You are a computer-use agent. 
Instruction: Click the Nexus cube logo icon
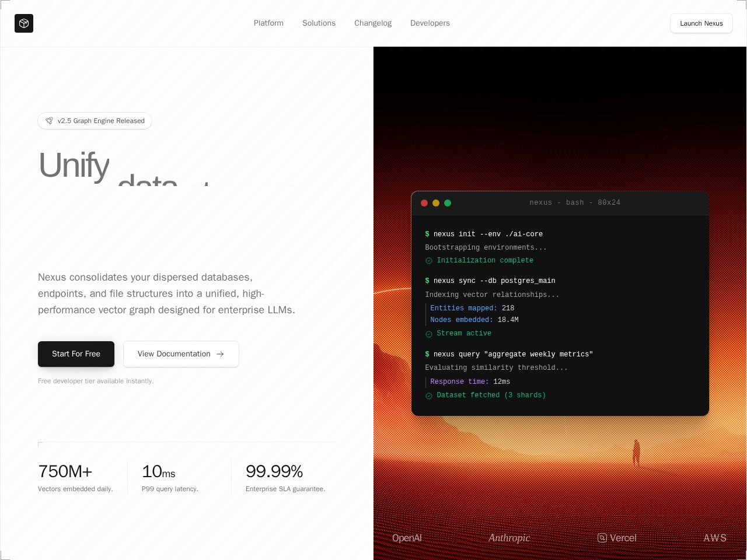click(x=24, y=23)
